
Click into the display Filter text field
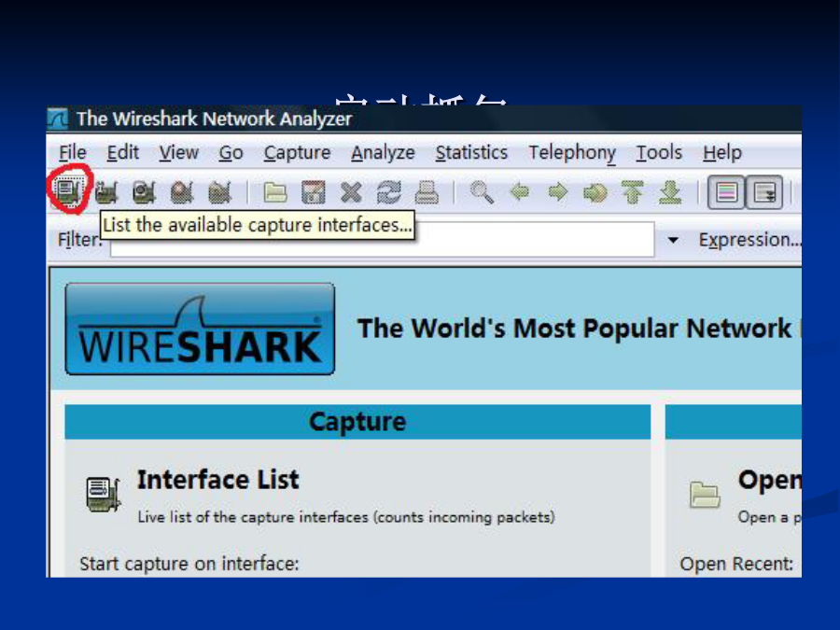383,240
